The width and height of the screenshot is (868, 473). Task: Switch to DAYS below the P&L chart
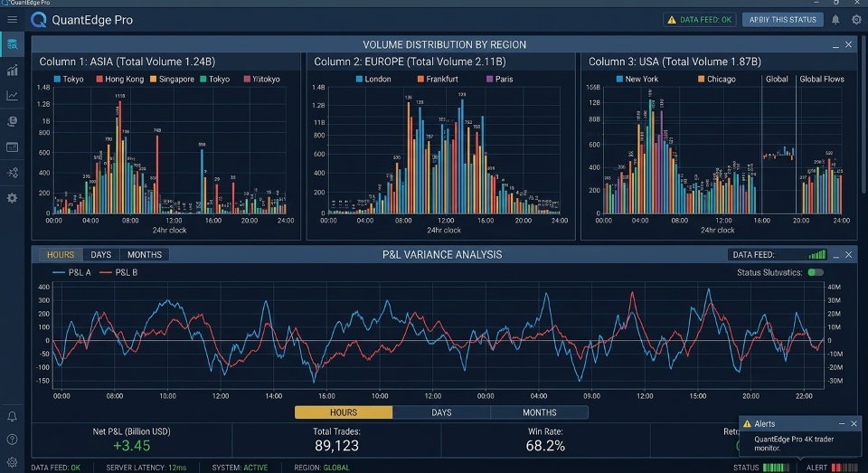click(441, 412)
